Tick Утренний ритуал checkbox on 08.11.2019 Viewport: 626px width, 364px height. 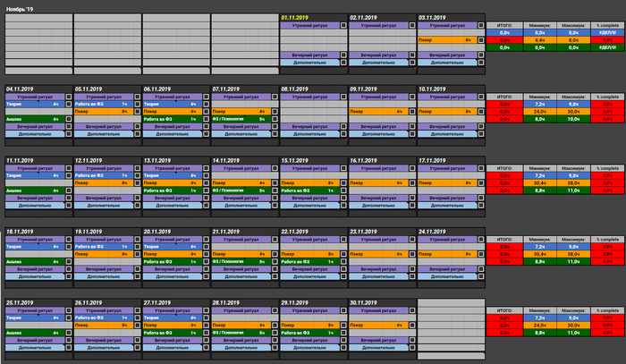click(343, 97)
